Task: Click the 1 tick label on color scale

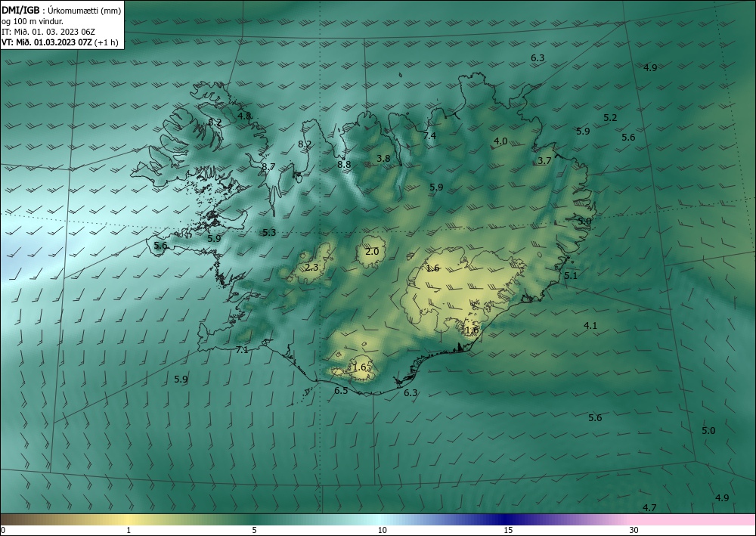Action: (x=129, y=531)
